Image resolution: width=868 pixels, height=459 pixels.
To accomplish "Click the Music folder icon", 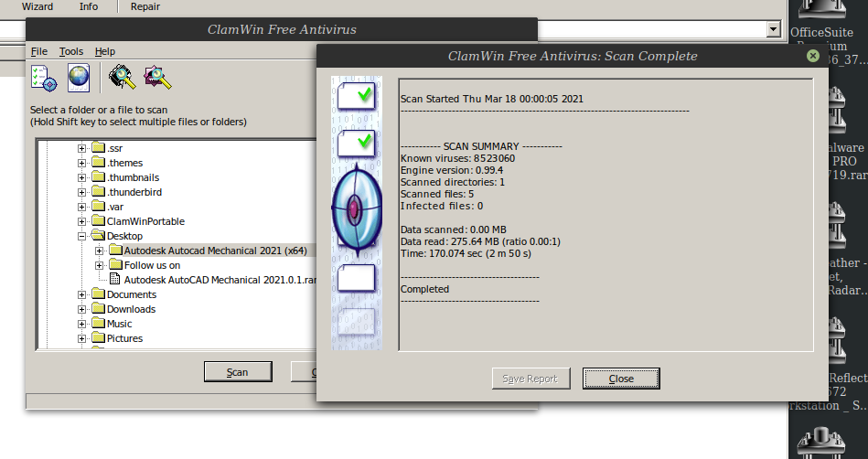I will pos(98,324).
